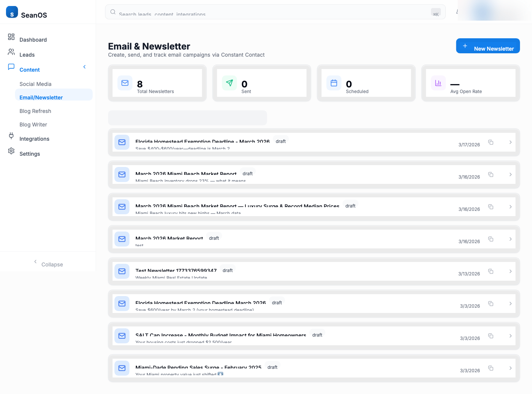Open the Blog Writer section
532x394 pixels.
tap(33, 124)
